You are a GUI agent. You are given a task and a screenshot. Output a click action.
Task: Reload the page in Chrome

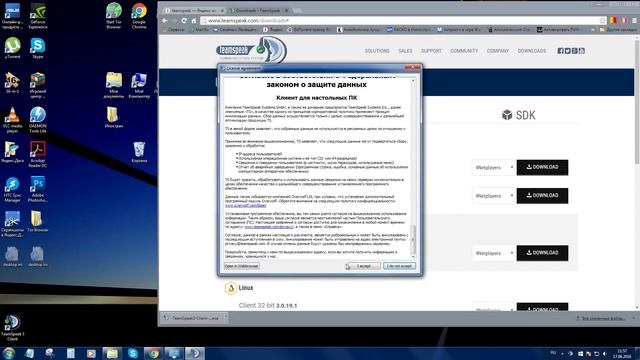(184, 20)
